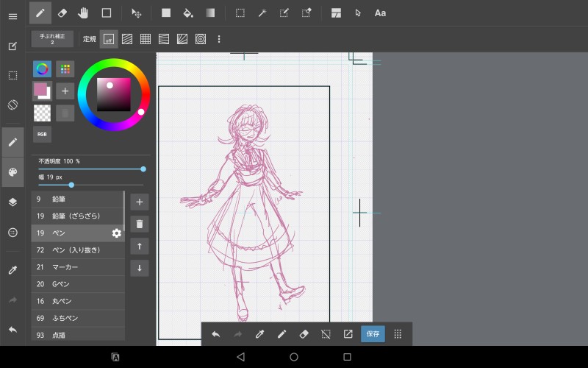
Task: Delete the selected brush with trash icon
Action: (x=139, y=224)
